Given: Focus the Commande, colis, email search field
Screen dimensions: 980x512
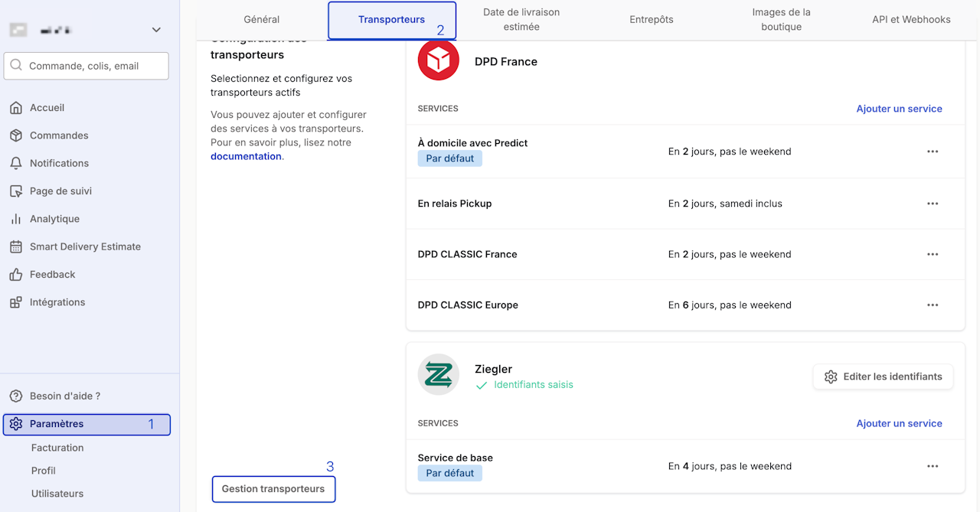Looking at the screenshot, I should click(87, 66).
